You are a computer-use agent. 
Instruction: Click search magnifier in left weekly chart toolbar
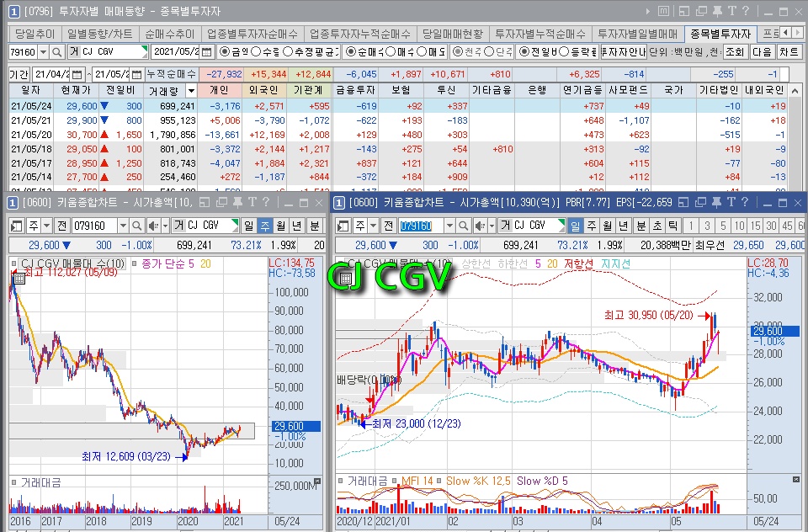pyautogui.click(x=137, y=226)
